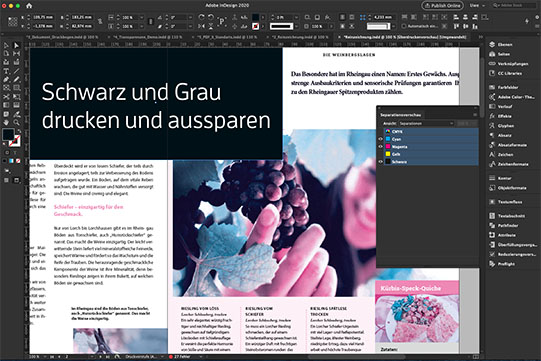Hide the Magenta separation plate
Screen dimensions: 541x361
[380, 147]
